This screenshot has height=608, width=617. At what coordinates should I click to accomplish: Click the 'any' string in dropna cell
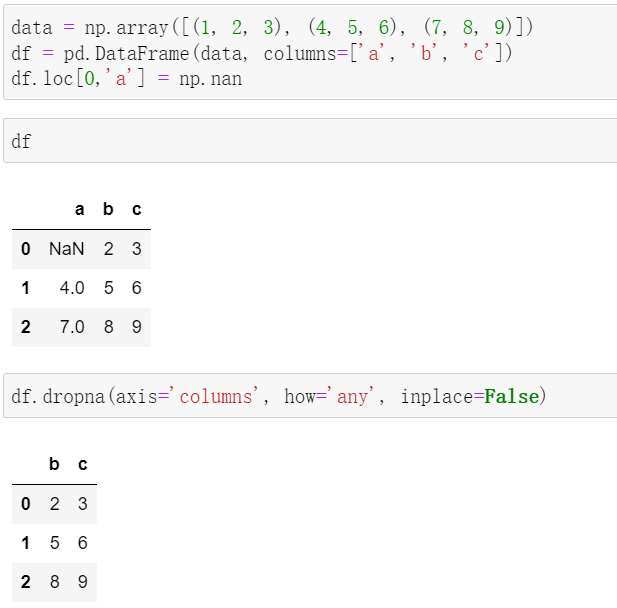click(352, 397)
